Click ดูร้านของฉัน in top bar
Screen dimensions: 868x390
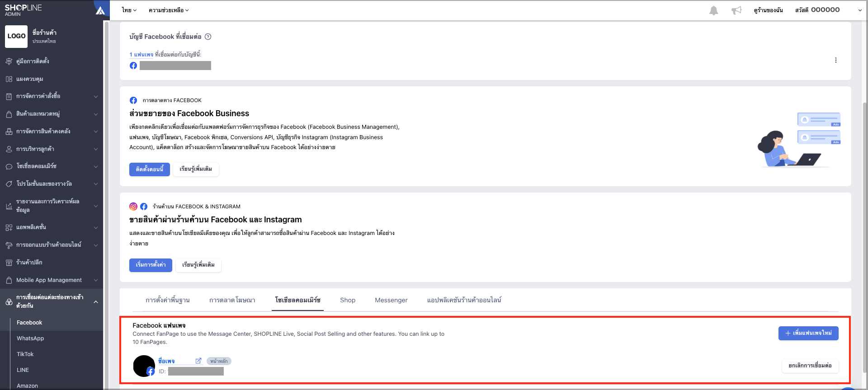[x=768, y=10]
